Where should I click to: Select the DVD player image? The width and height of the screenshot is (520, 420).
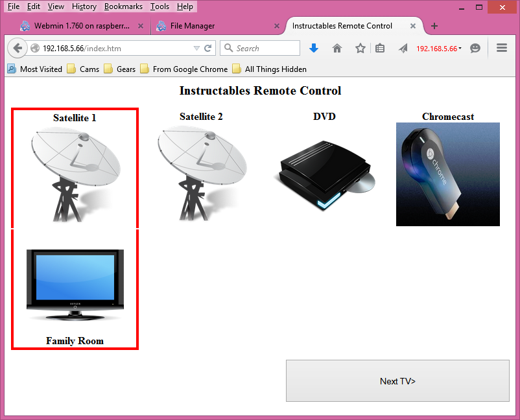point(324,175)
